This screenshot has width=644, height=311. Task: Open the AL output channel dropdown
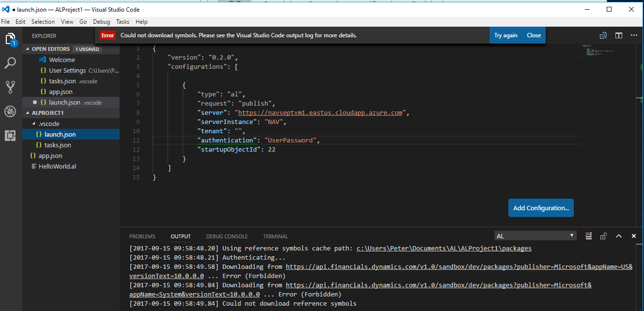click(535, 236)
